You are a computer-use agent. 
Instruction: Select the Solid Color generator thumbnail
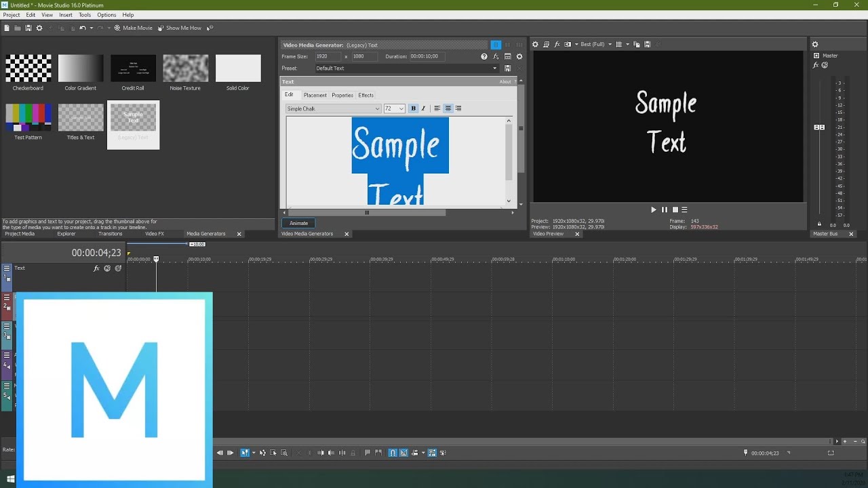click(238, 68)
